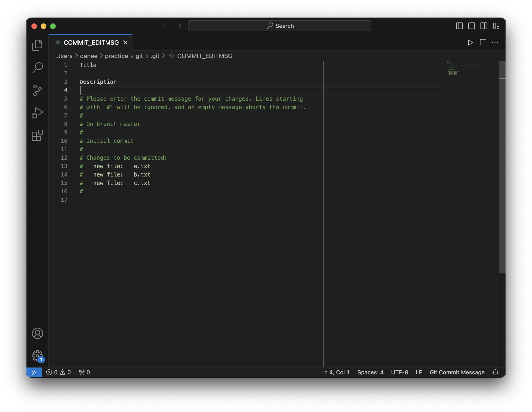The height and width of the screenshot is (412, 532).
Task: Open the Search view in activity bar
Action: [37, 68]
